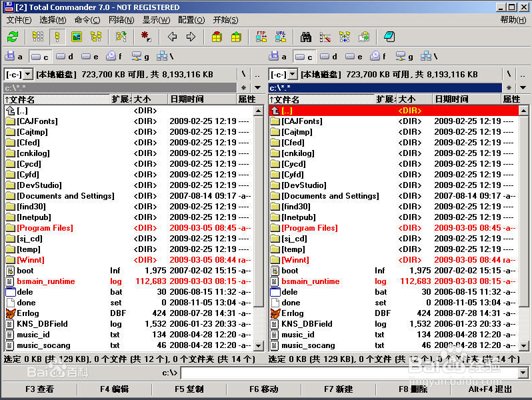Image resolution: width=532 pixels, height=400 pixels.
Task: Go up with right panel double-dot button
Action: click(x=523, y=74)
